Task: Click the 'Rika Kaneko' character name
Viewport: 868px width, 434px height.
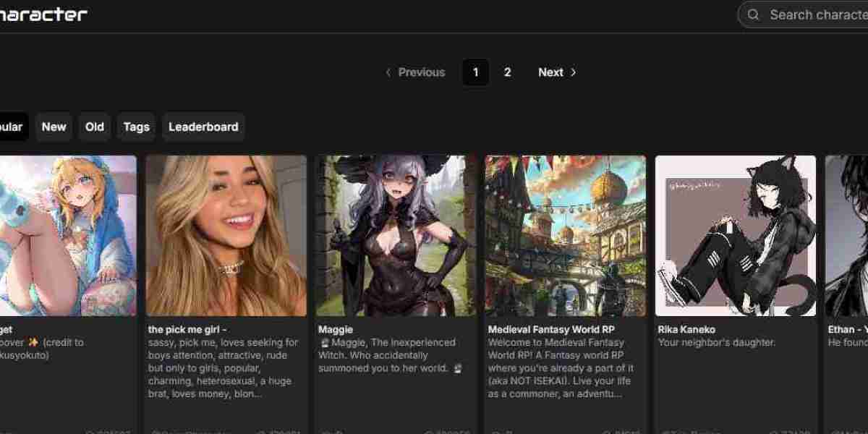Action: tap(686, 329)
